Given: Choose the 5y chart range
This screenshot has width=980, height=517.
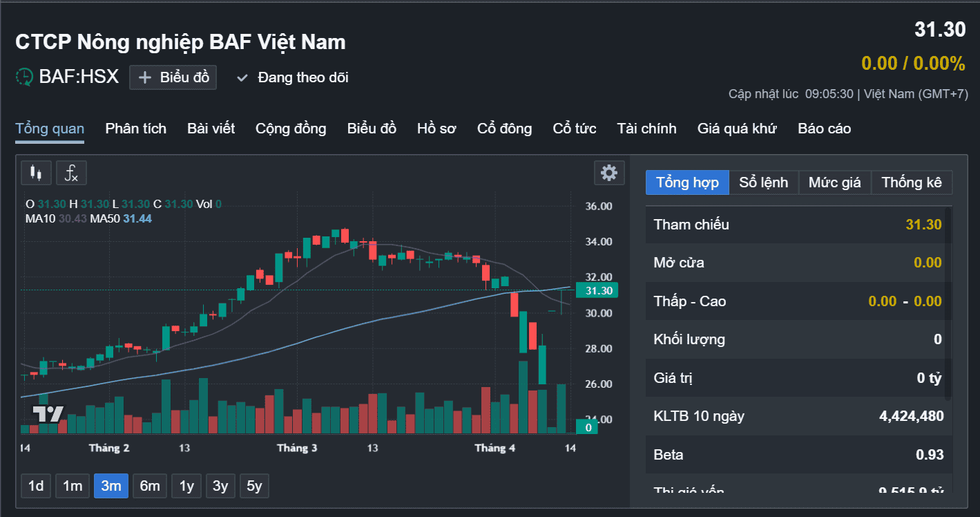Looking at the screenshot, I should pos(254,486).
